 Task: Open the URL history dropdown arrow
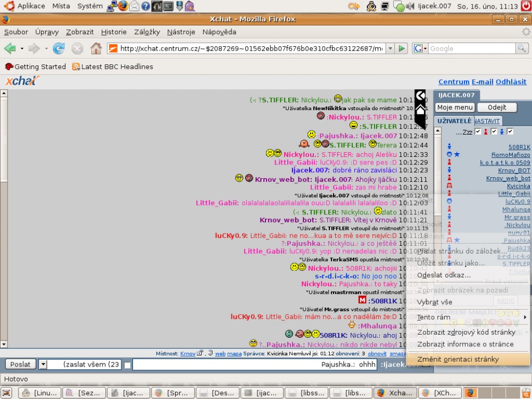pyautogui.click(x=390, y=48)
